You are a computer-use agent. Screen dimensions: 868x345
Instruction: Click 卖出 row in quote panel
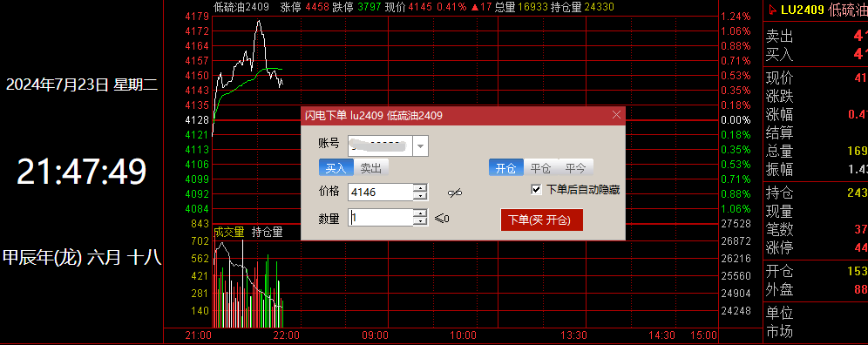(816, 36)
